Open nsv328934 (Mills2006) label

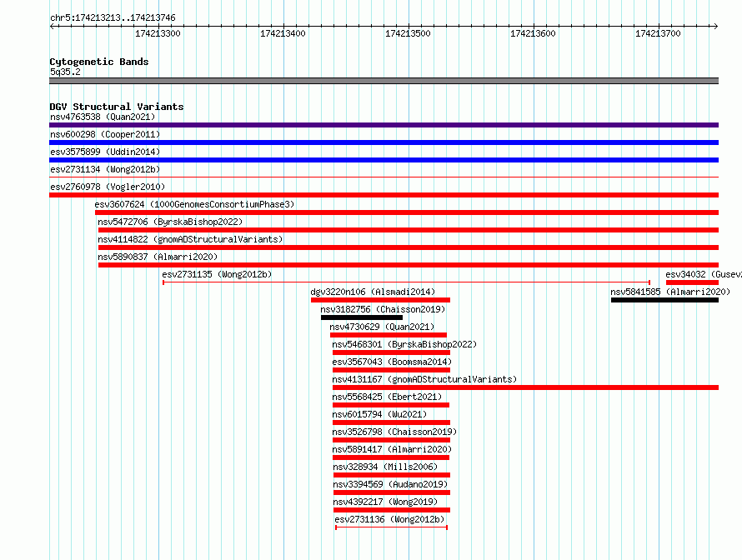(385, 467)
